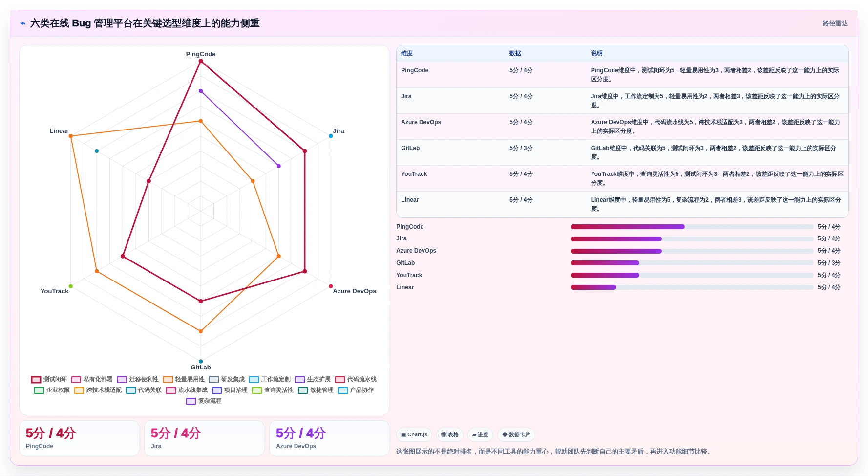The height and width of the screenshot is (476, 868).
Task: Toggle the 项目治理 legend entry
Action: 230,390
